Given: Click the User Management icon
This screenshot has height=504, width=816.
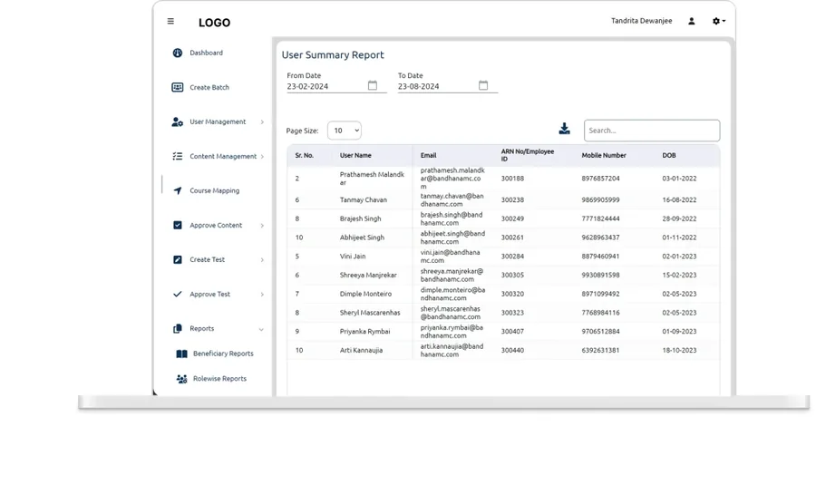Looking at the screenshot, I should point(178,122).
